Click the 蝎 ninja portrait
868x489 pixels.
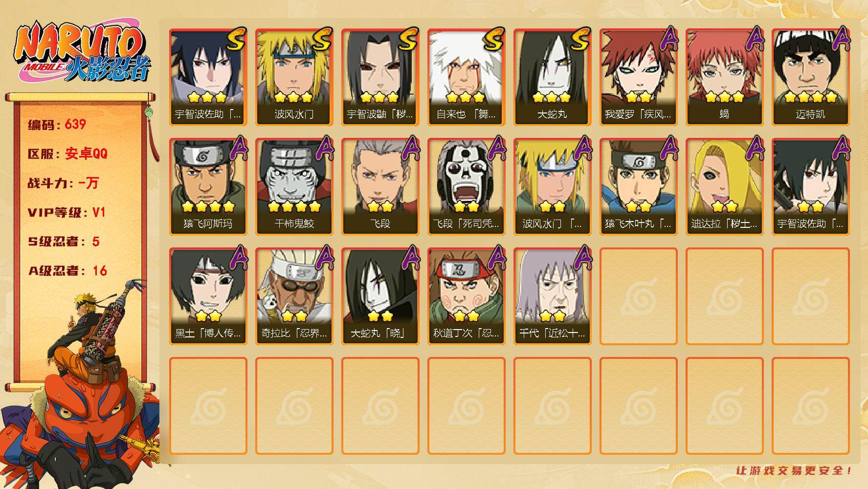(x=724, y=77)
